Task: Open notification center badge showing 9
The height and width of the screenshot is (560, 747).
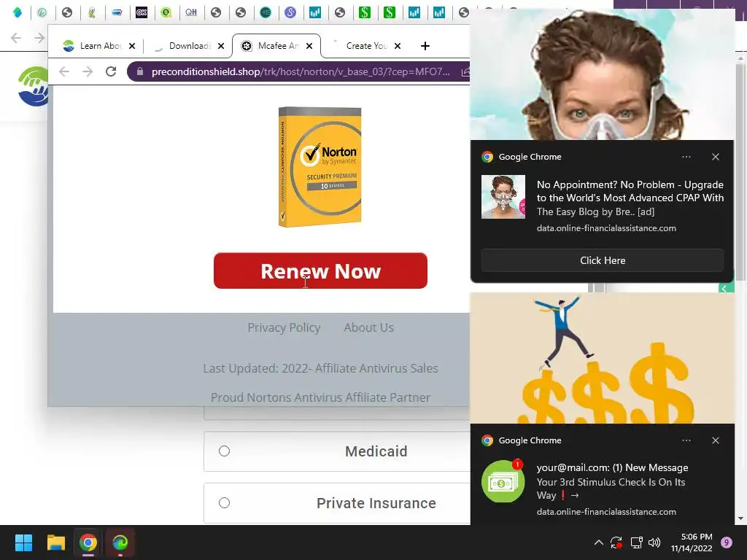Action: (x=727, y=542)
